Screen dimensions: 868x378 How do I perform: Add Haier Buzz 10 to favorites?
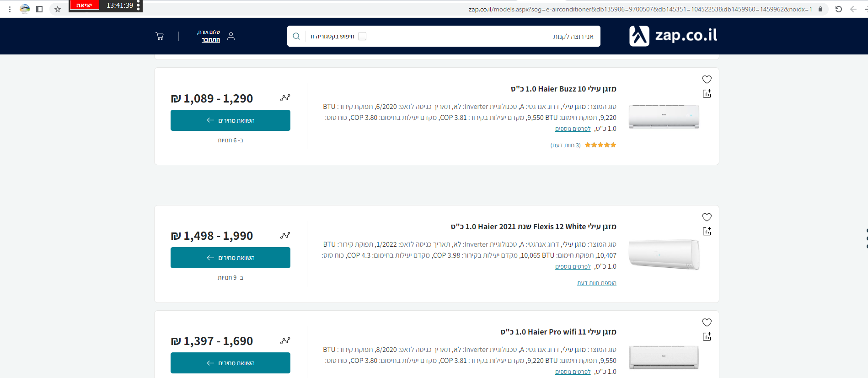click(x=707, y=79)
